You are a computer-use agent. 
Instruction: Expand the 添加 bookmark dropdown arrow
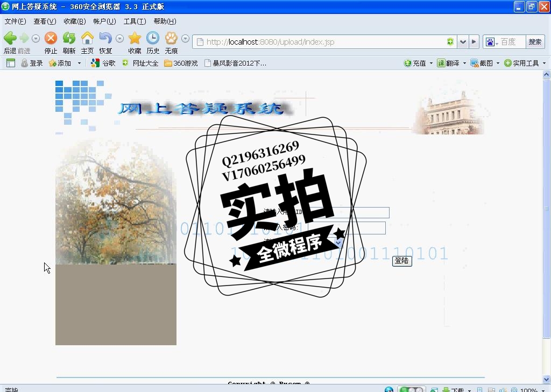click(x=80, y=63)
